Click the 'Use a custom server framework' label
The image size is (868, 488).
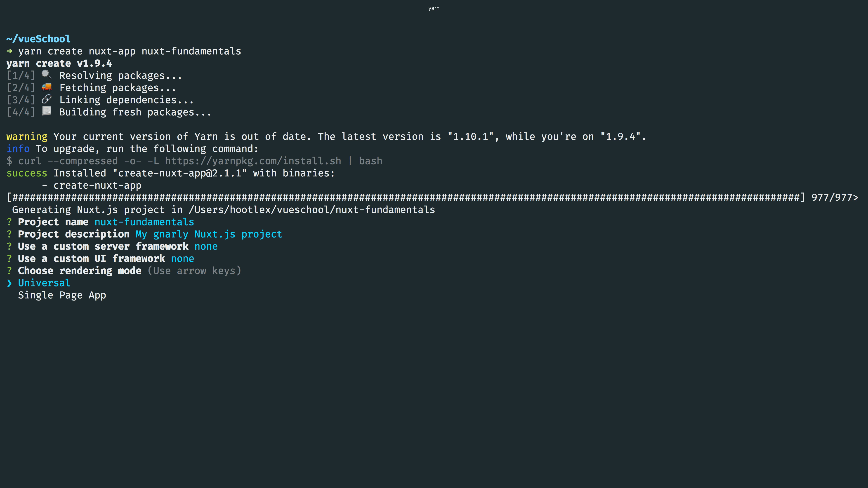[x=103, y=246]
